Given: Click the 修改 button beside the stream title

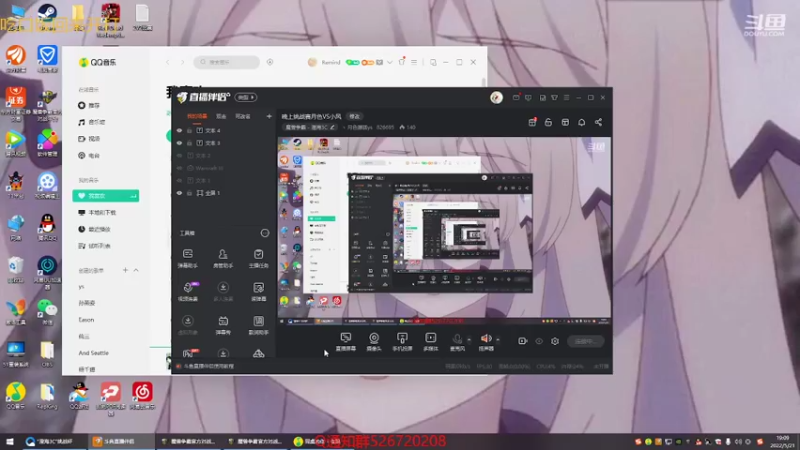Looking at the screenshot, I should tap(355, 116).
